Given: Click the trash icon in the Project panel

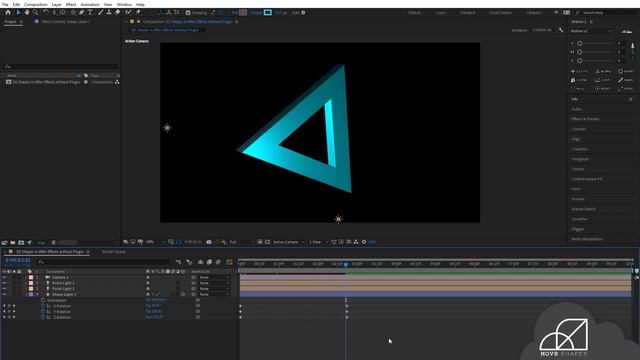Looking at the screenshot, I should [x=53, y=242].
